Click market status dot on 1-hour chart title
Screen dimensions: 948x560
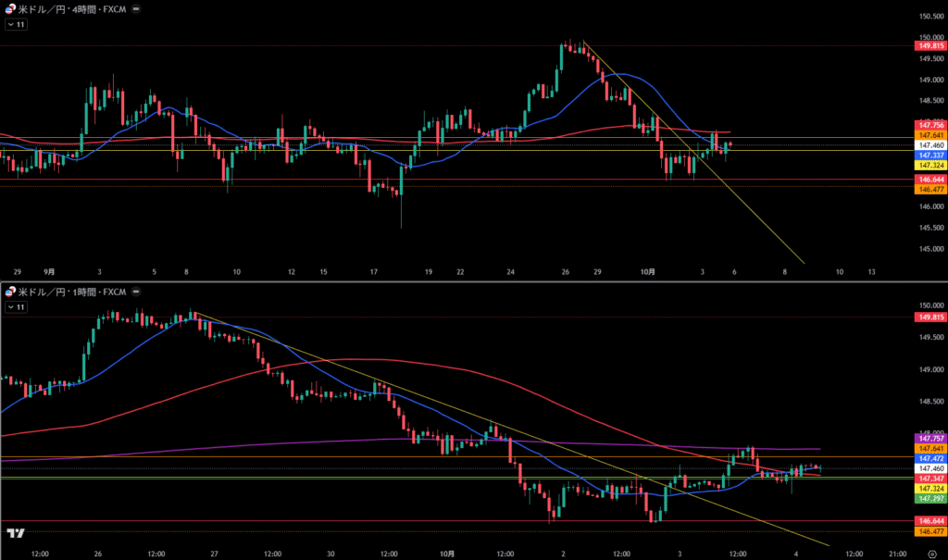(136, 292)
